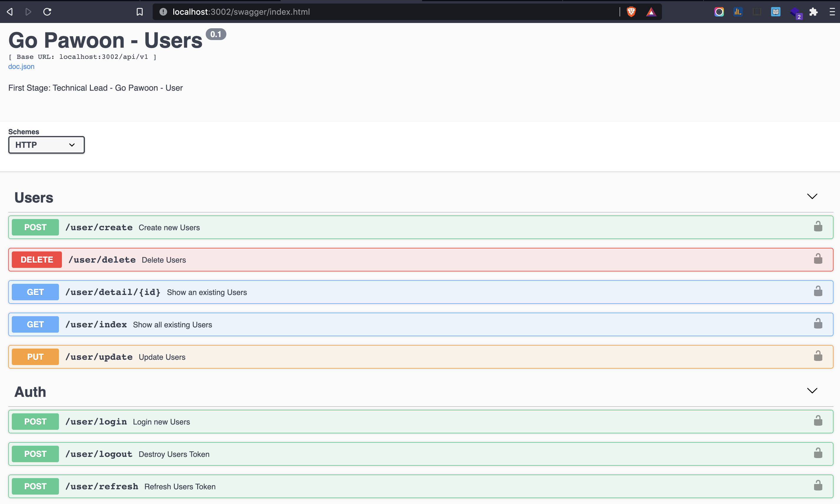Click the browser extensions puzzle icon

[813, 12]
